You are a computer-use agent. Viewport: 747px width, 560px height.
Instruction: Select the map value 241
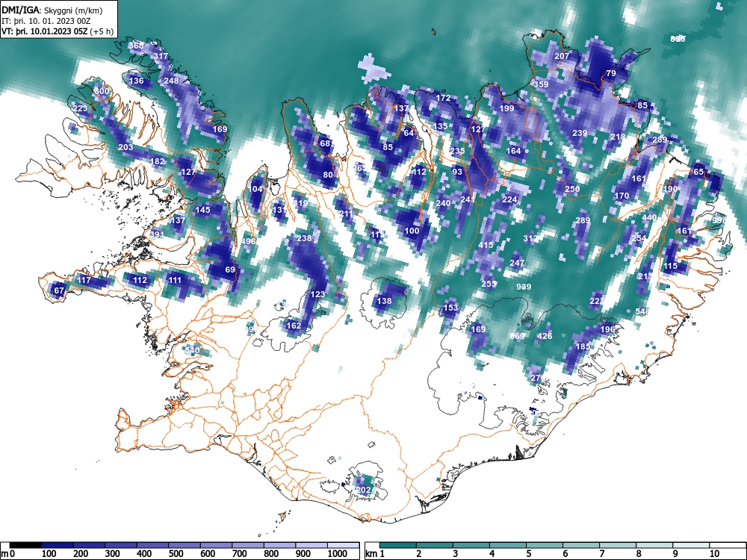468,199
